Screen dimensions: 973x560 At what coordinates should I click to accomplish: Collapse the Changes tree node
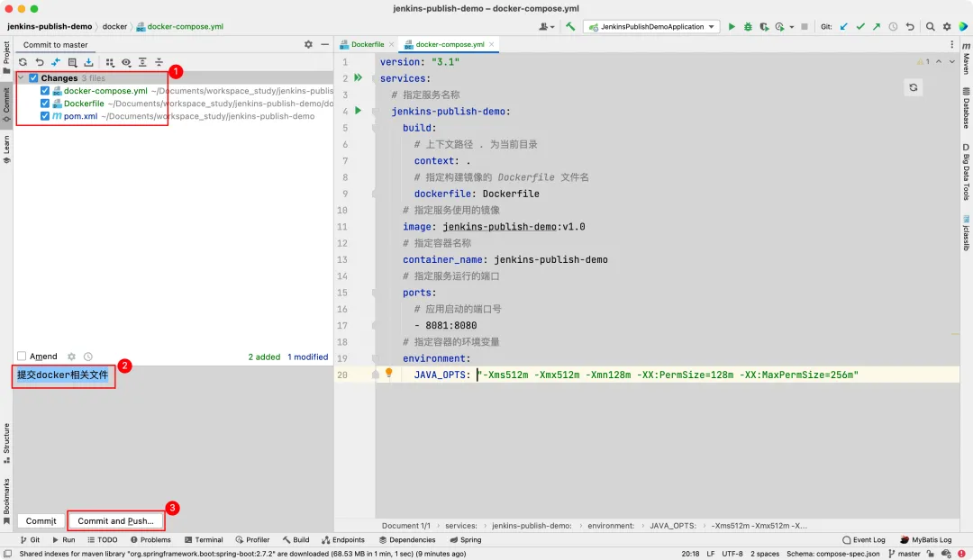coord(22,78)
